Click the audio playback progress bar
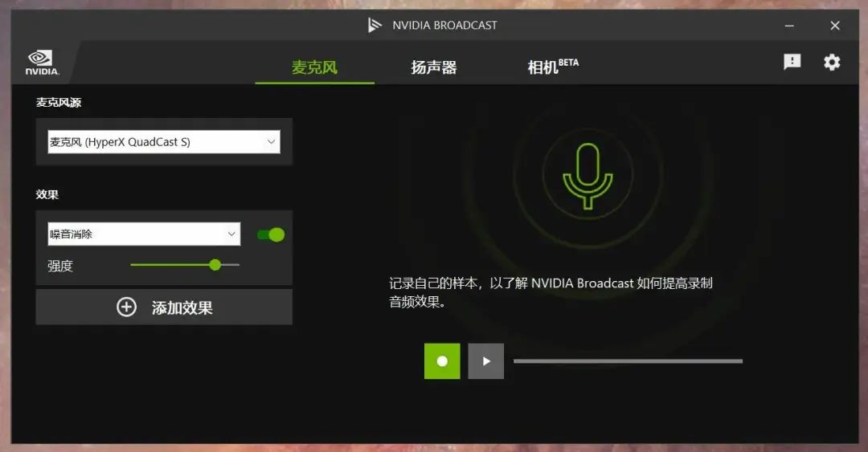 point(628,361)
